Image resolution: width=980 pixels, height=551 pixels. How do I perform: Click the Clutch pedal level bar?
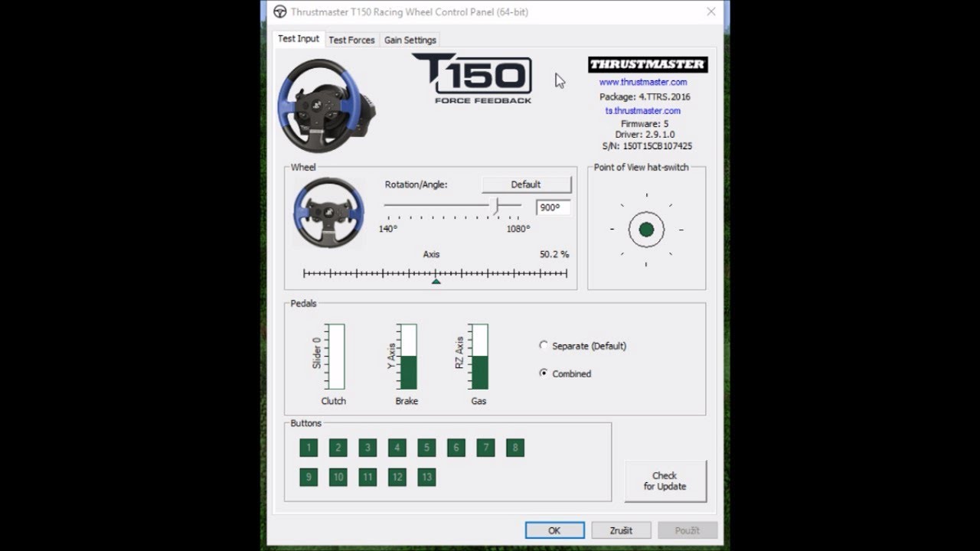point(336,357)
